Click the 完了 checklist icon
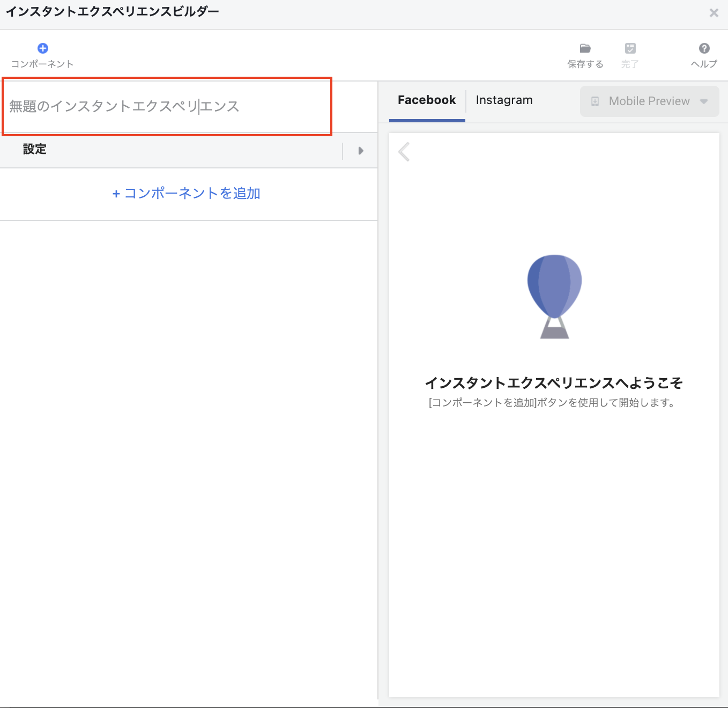Image resolution: width=728 pixels, height=708 pixels. point(630,49)
